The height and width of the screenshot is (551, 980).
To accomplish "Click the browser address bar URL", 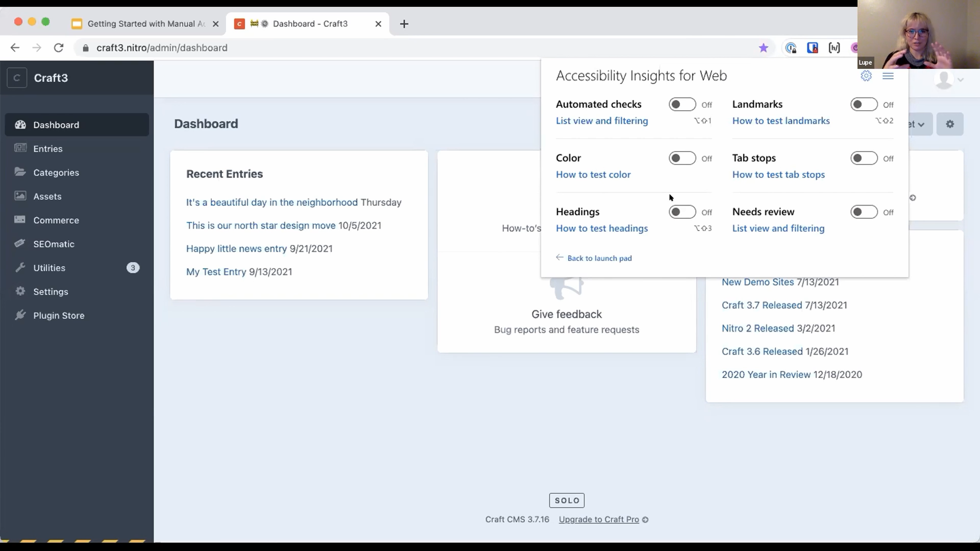I will [162, 48].
